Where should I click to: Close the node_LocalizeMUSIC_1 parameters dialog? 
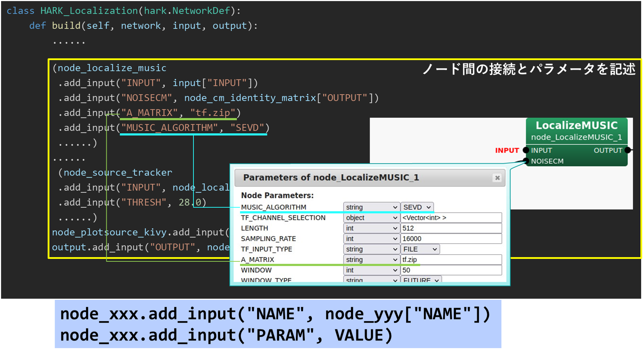(497, 178)
